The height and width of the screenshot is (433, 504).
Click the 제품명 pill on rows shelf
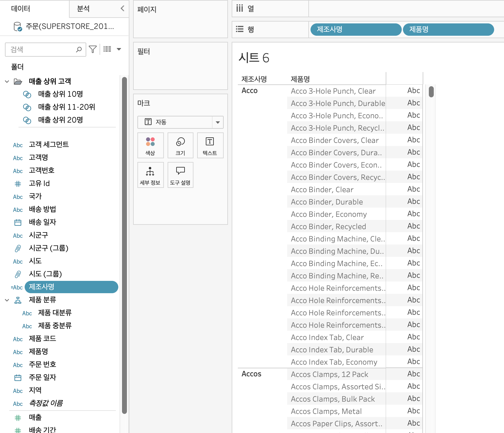[x=449, y=30]
